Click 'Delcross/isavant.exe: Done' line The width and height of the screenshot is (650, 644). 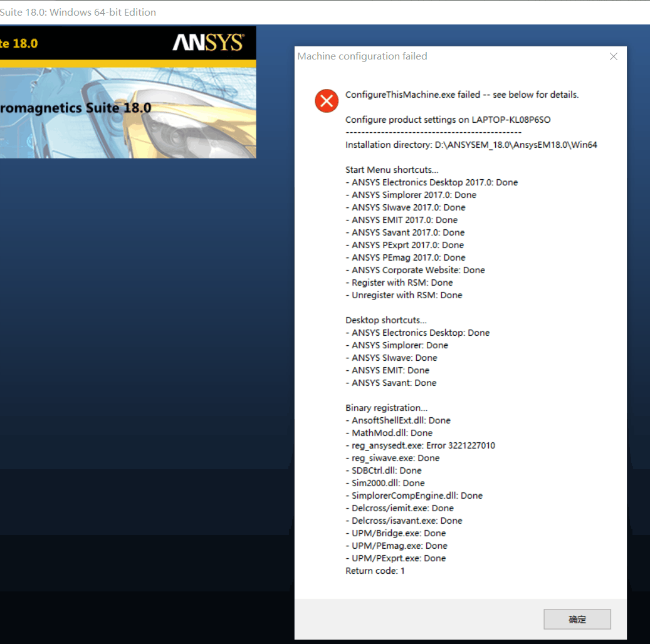tap(404, 521)
